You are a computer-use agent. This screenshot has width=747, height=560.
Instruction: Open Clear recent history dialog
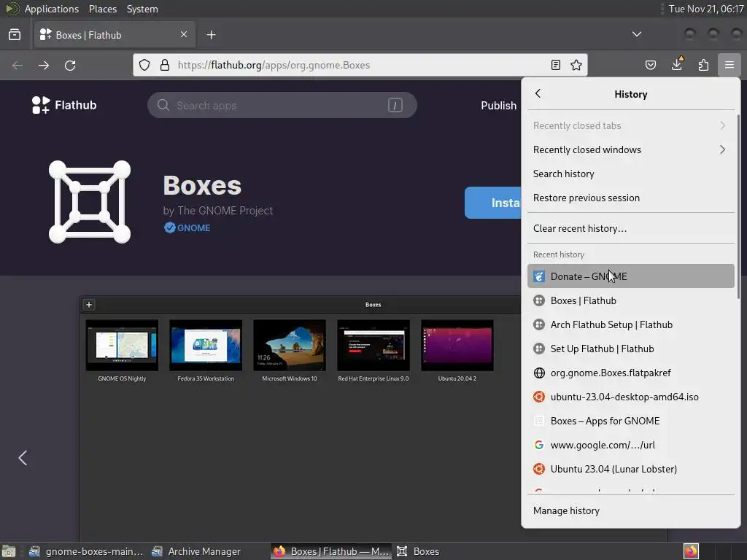coord(630,228)
